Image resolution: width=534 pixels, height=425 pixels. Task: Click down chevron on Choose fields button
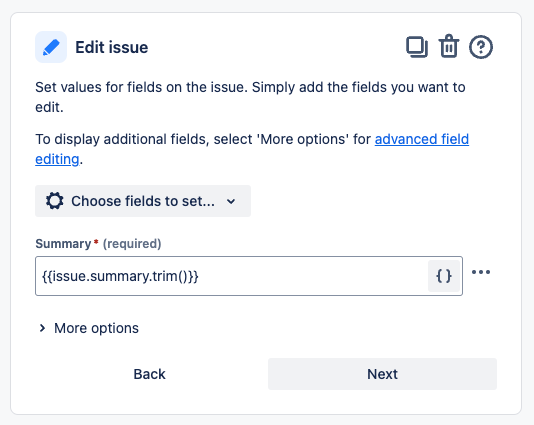pyautogui.click(x=231, y=201)
